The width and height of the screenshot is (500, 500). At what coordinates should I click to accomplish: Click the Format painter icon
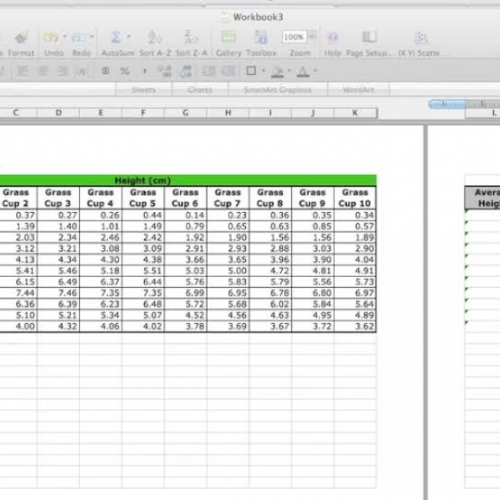tap(21, 37)
